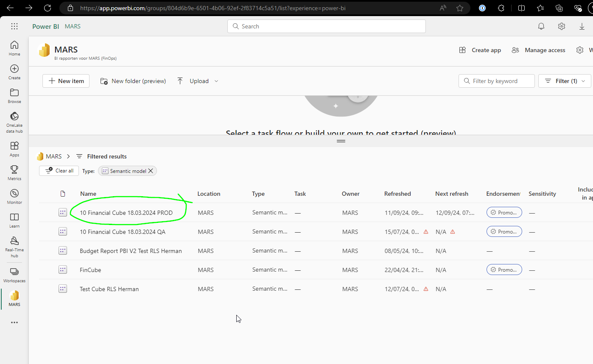Open the Workspaces sidebar icon
Image resolution: width=593 pixels, height=364 pixels.
[x=14, y=275]
